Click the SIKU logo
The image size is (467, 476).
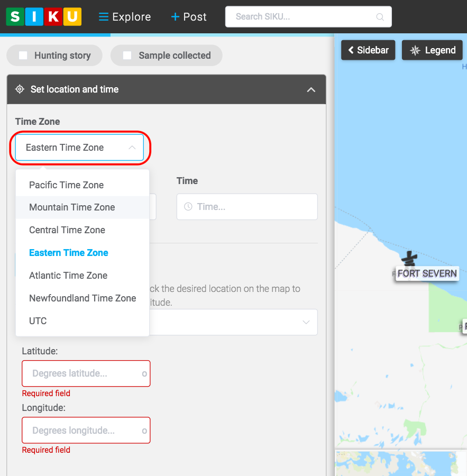tap(44, 17)
